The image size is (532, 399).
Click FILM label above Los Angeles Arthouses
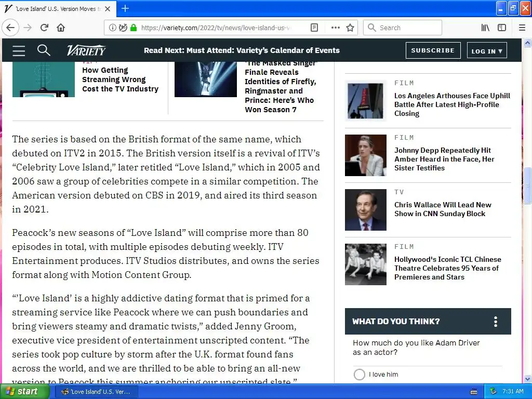pos(404,83)
